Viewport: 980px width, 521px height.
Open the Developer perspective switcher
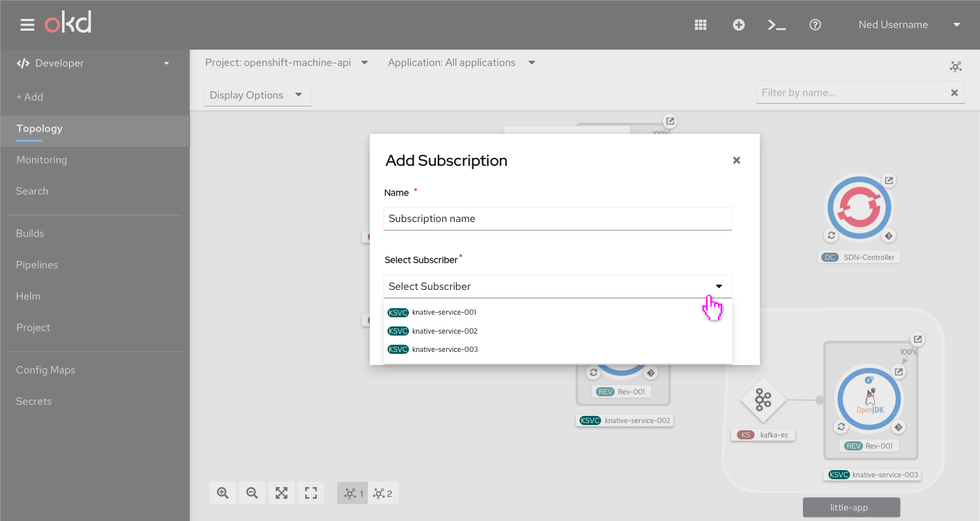tap(92, 63)
